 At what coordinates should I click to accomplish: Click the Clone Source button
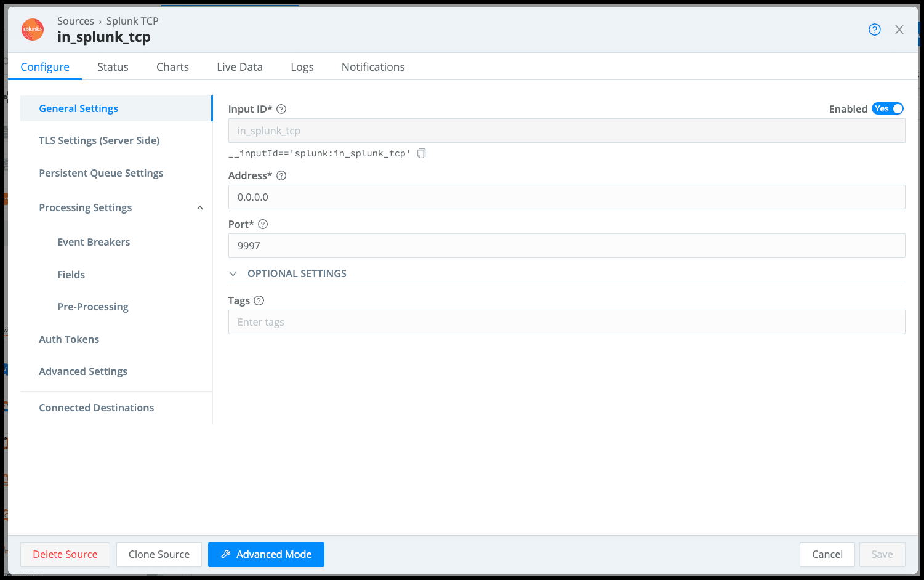pos(159,554)
